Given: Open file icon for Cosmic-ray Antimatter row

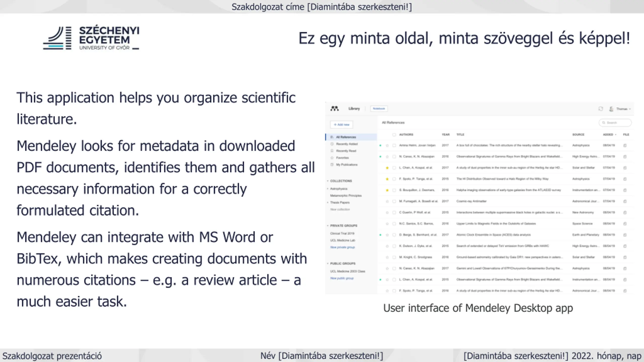Looking at the screenshot, I should click(625, 201).
